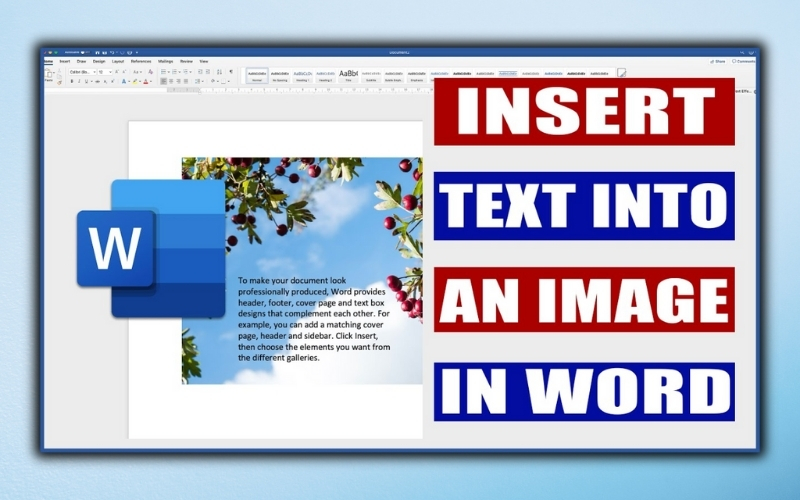Click the Paste clipboard icon
Viewport: 800px width, 500px height.
coord(48,73)
